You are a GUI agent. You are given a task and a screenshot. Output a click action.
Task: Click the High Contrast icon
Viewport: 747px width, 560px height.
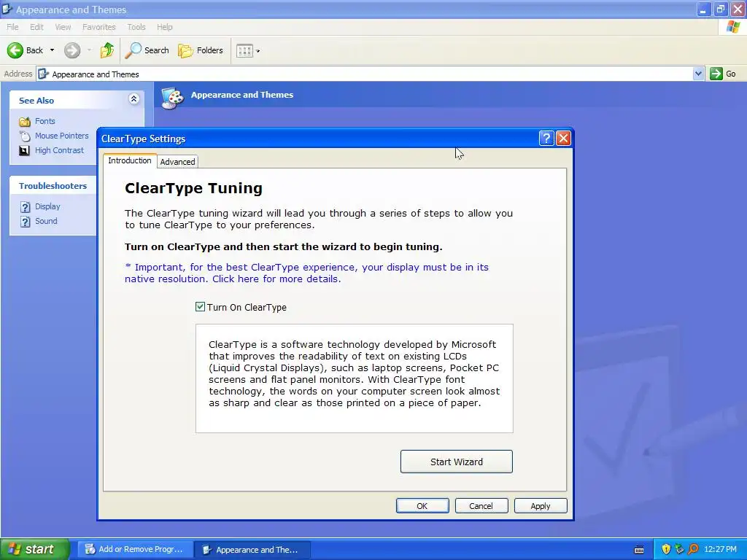point(24,150)
